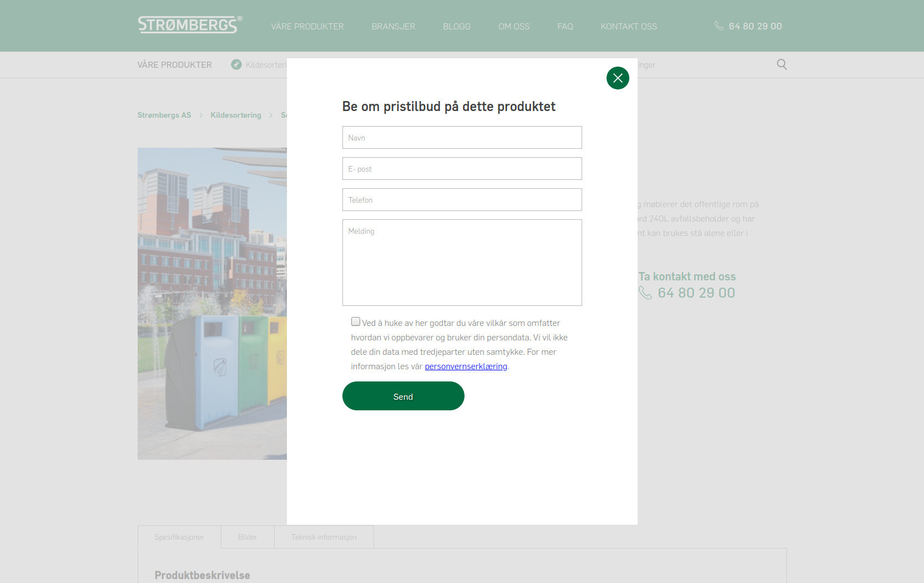
Task: Go to the BLOGG page
Action: tap(457, 26)
